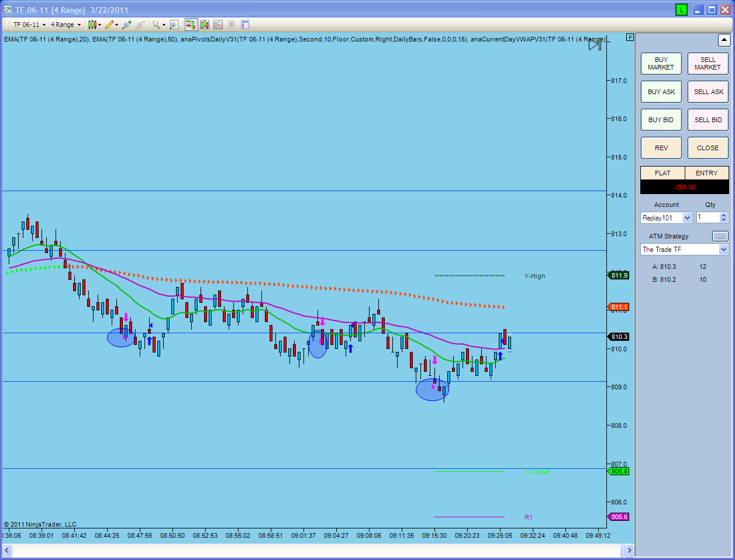Screen dimensions: 735x560
Task: Click the NinjaTrader window title icon
Action: (x=8, y=9)
